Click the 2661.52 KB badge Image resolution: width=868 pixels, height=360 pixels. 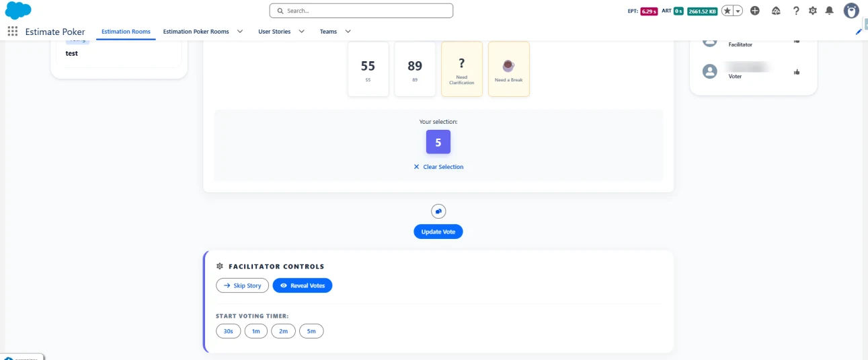click(x=702, y=11)
